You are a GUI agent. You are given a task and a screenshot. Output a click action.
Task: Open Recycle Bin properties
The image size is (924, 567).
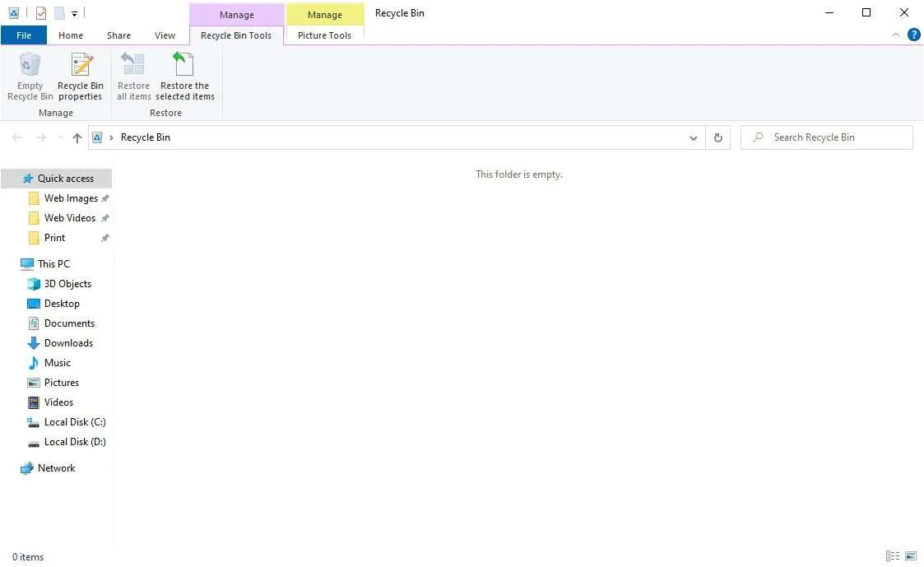81,77
